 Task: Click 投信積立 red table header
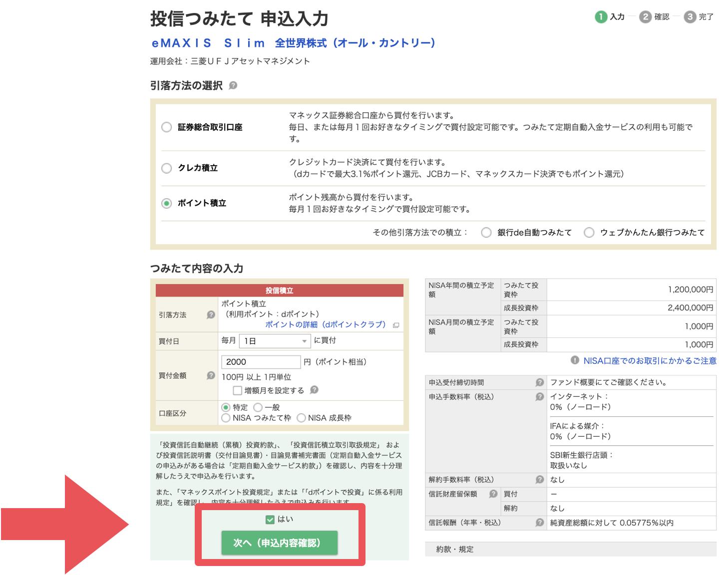click(x=280, y=290)
